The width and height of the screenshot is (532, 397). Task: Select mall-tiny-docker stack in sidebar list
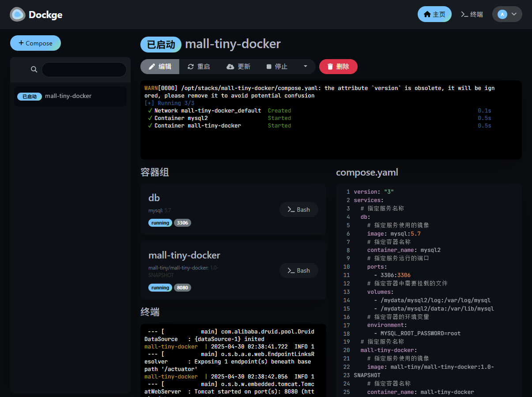tap(71, 96)
